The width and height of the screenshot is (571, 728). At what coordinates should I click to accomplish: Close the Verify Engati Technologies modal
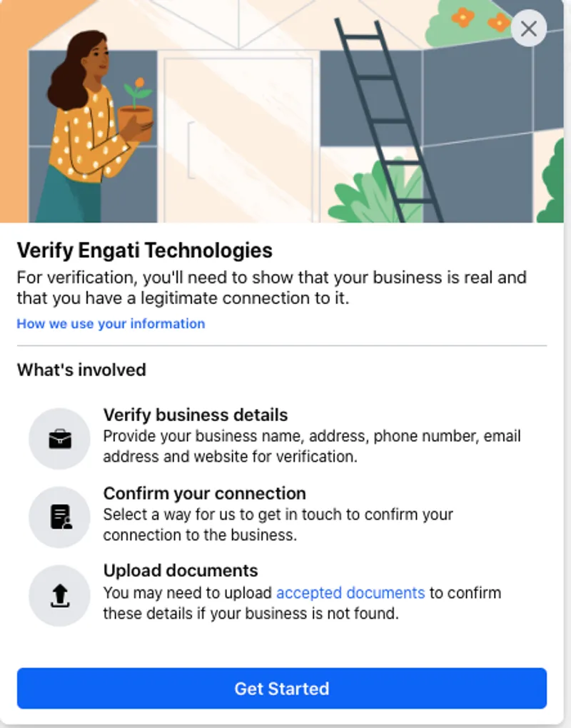[529, 29]
